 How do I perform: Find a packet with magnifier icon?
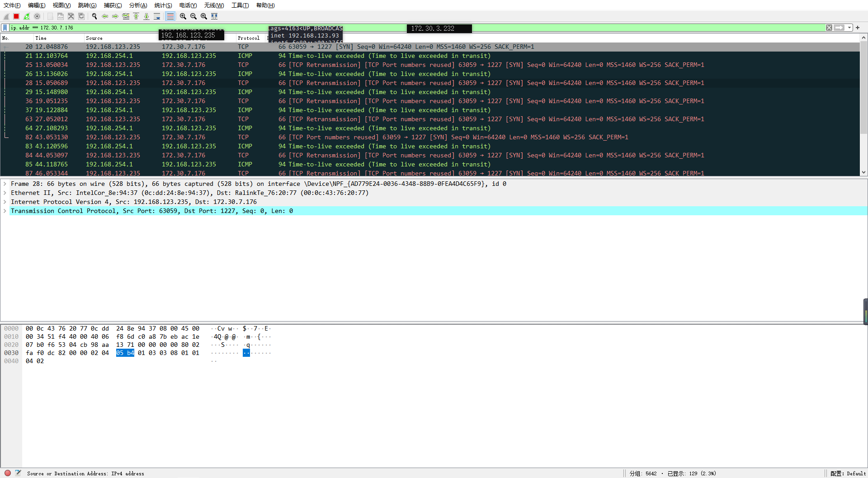(x=94, y=16)
